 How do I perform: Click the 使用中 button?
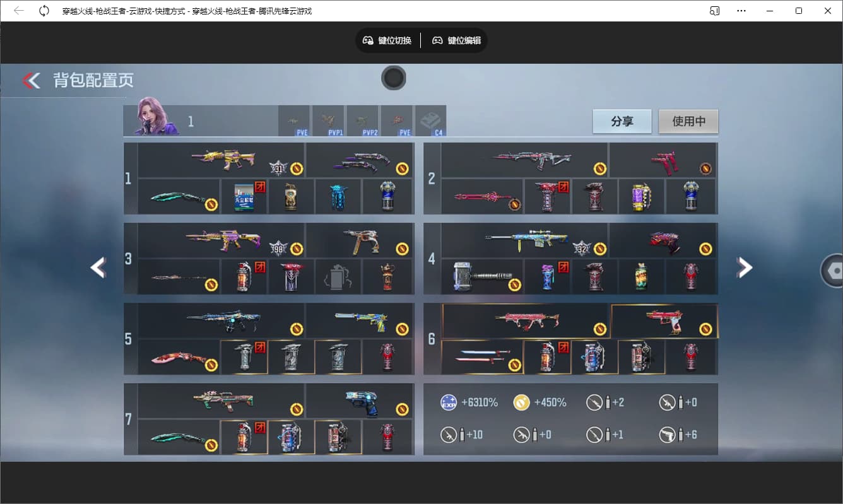click(688, 122)
